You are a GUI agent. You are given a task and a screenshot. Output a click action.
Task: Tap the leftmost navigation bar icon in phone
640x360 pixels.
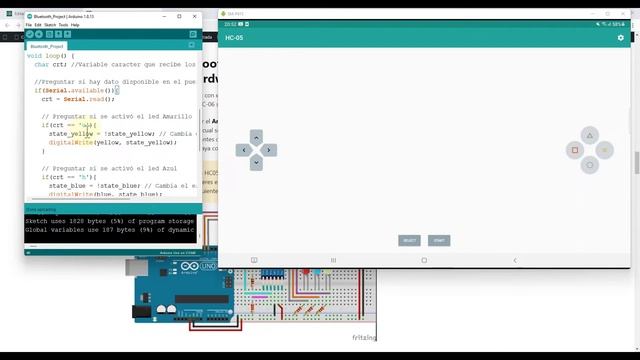click(x=254, y=260)
